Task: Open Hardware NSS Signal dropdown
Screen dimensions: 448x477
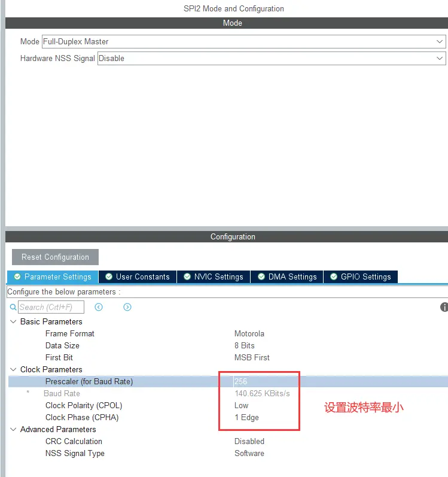Action: click(271, 59)
